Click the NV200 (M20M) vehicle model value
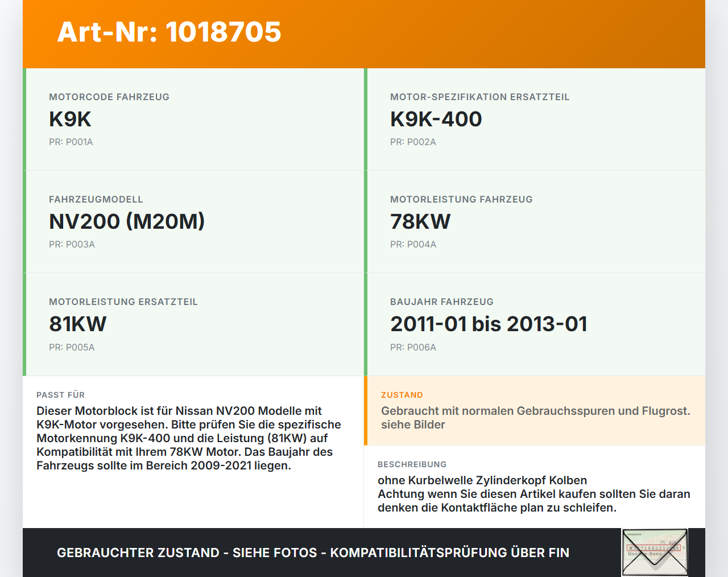This screenshot has height=577, width=728. (x=127, y=221)
